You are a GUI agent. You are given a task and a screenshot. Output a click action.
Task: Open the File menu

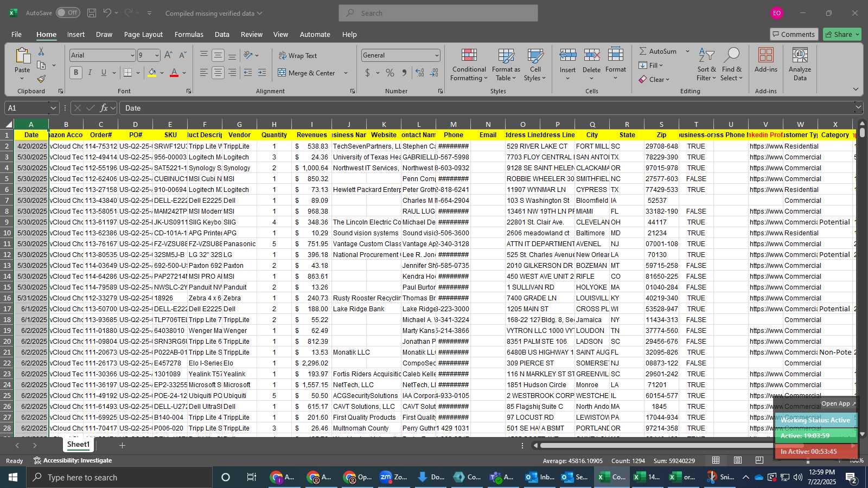tap(17, 34)
